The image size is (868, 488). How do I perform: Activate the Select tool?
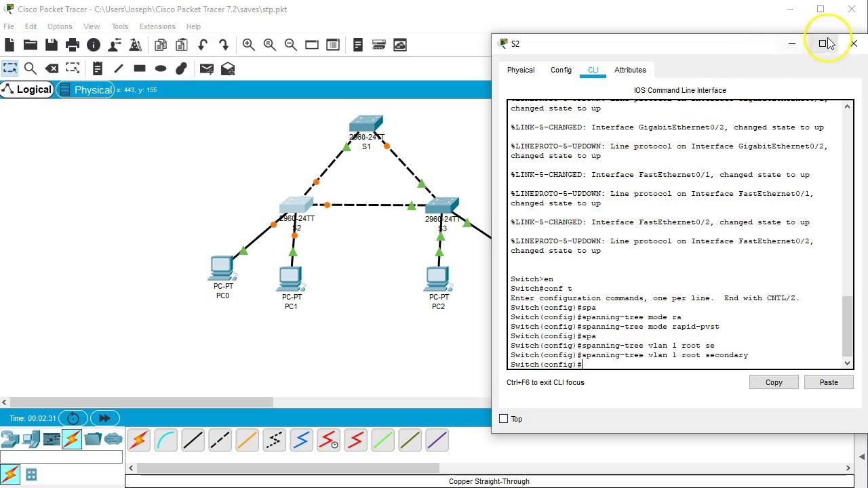[x=9, y=68]
